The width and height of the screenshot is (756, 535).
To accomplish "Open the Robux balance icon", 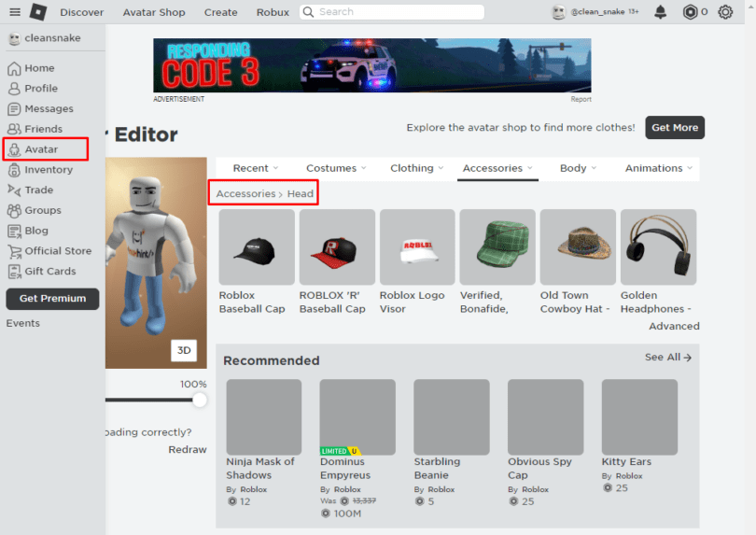I will 690,11.
